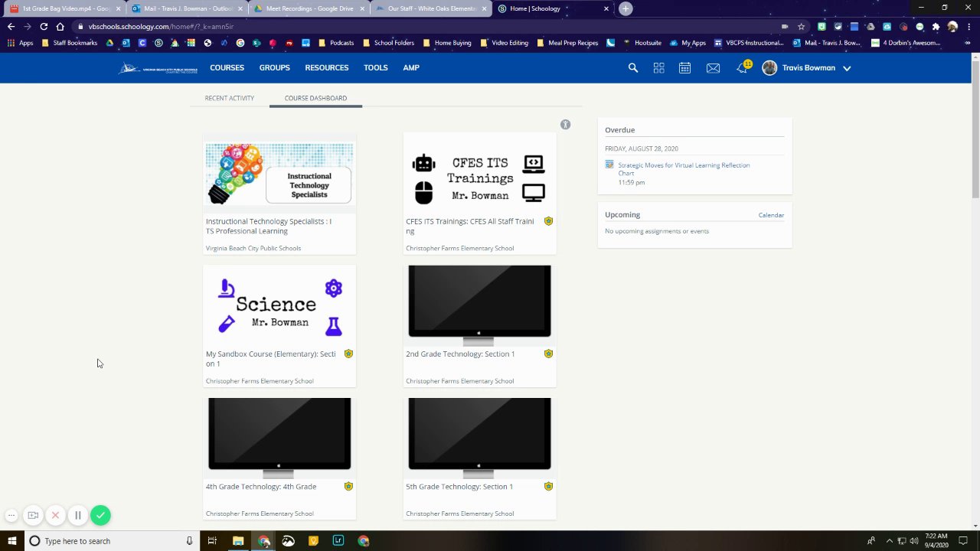Screen dimensions: 980x551
Task: Open the calendar icon in header
Action: (684, 68)
